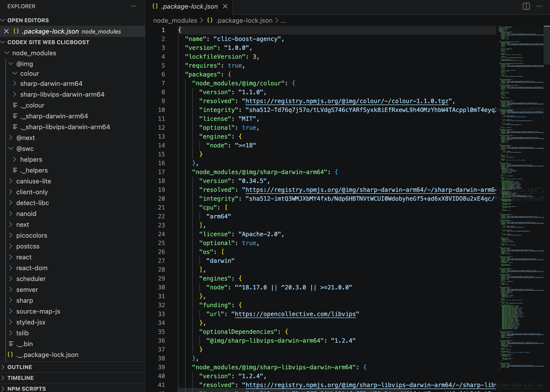The height and width of the screenshot is (392, 550).
Task: Open ._sharp-libvips-darwin-arm64 file in the tree
Action: 65,127
